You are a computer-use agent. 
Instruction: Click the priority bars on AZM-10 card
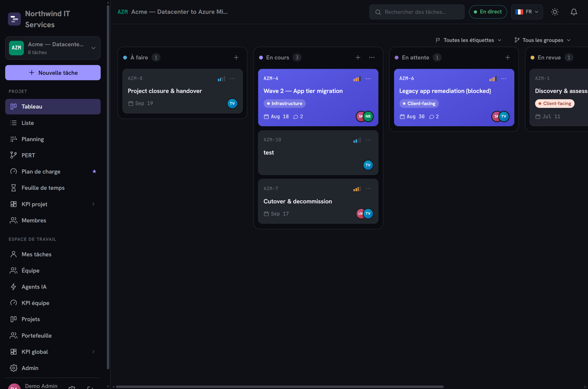[357, 140]
